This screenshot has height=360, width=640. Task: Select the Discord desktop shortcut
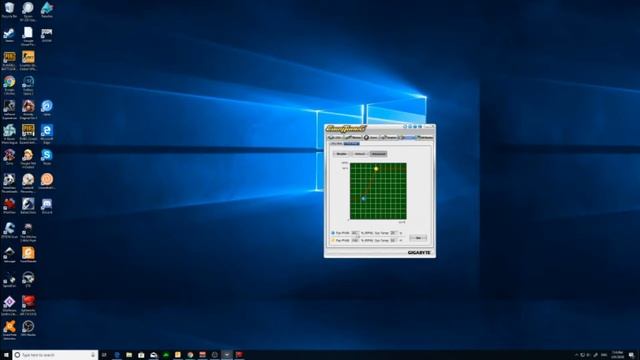pos(47,206)
